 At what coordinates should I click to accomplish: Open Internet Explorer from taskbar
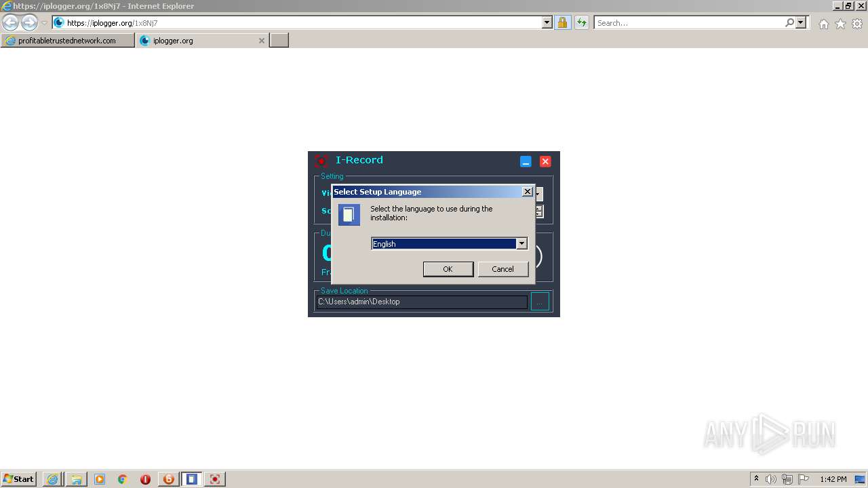click(x=52, y=479)
